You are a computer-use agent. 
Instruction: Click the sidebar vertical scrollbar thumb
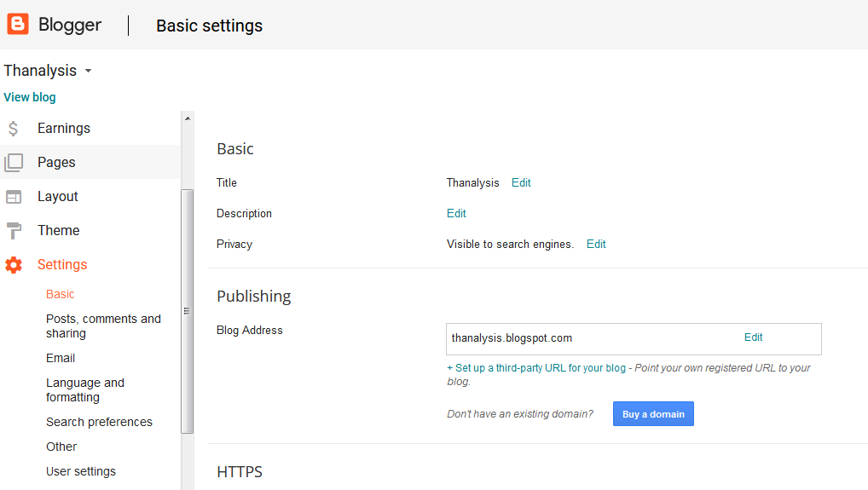tap(187, 311)
